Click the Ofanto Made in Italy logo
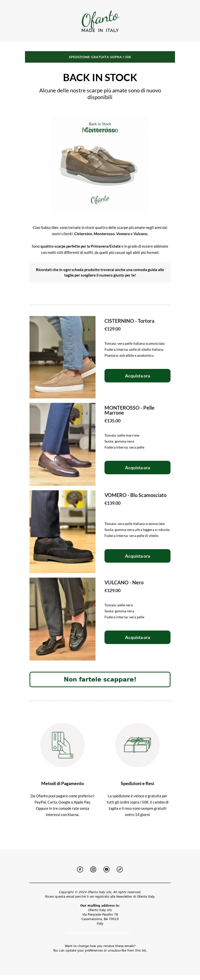Image resolution: width=200 pixels, height=980 pixels. pos(100,22)
